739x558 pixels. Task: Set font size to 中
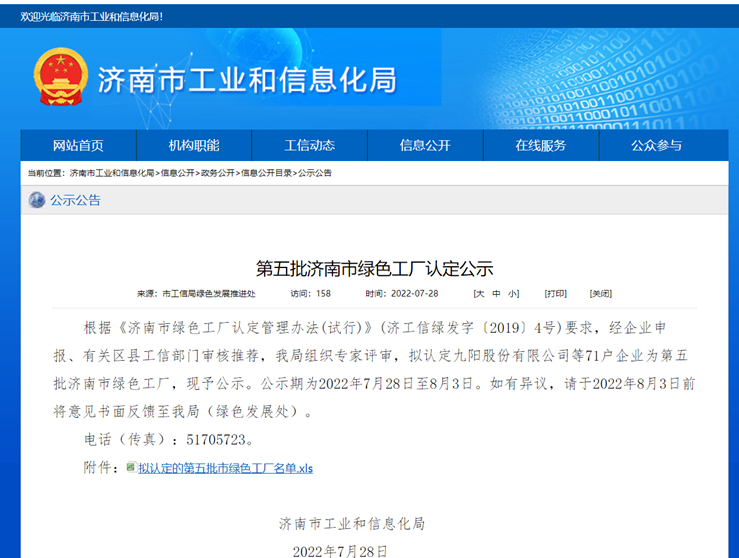tap(496, 294)
